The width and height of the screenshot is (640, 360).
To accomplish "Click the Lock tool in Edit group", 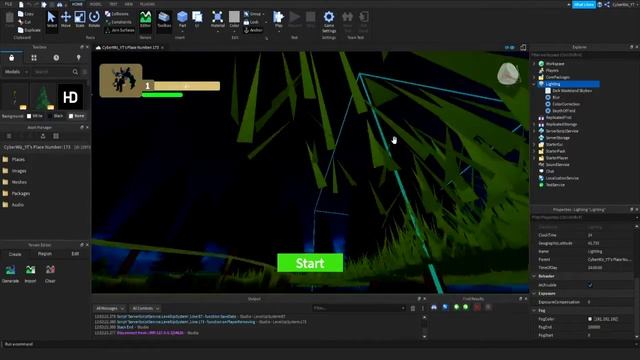I will point(252,22).
